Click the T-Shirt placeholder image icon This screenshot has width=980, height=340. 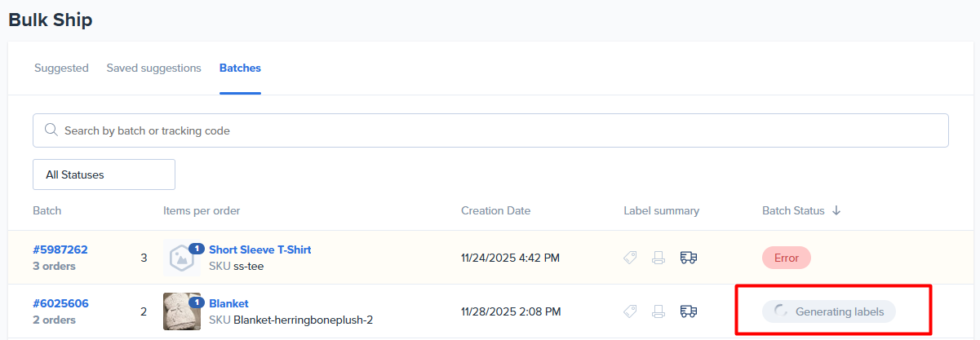pos(180,258)
